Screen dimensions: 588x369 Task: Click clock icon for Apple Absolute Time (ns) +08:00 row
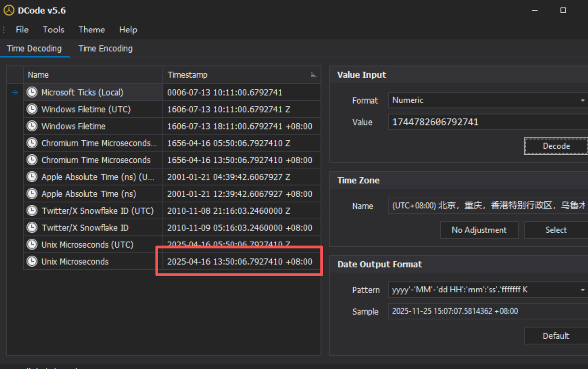32,194
